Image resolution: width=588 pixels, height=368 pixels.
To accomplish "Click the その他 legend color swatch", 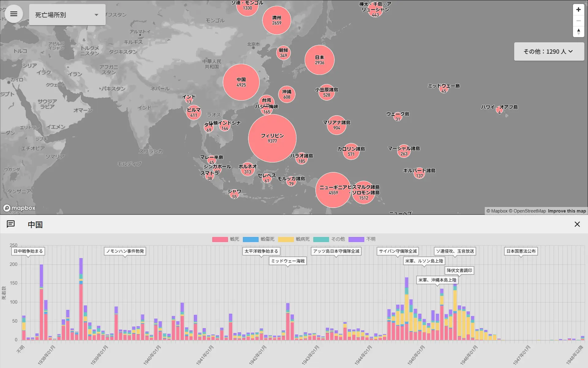I will (x=321, y=239).
